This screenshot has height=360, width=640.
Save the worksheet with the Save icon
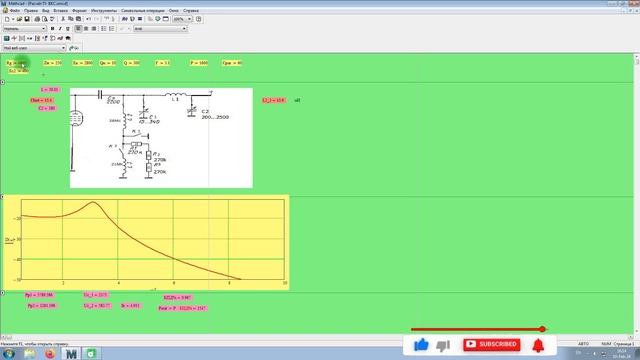coord(27,19)
